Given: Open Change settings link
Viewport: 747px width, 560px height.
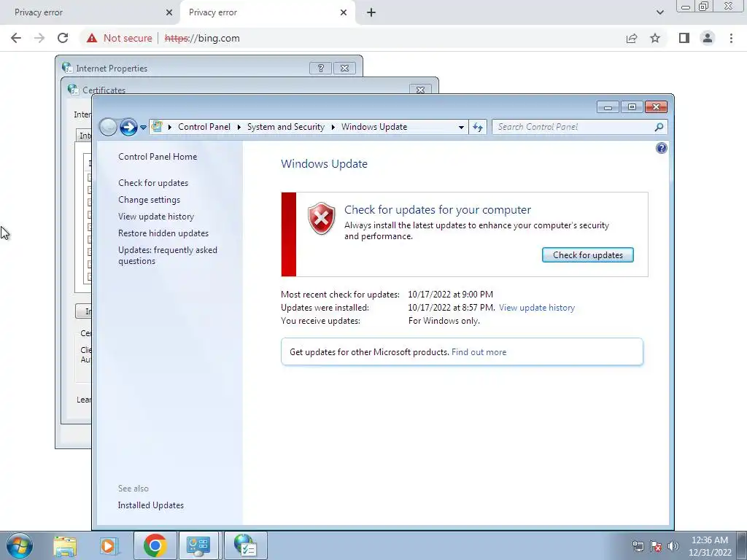Looking at the screenshot, I should pos(149,200).
